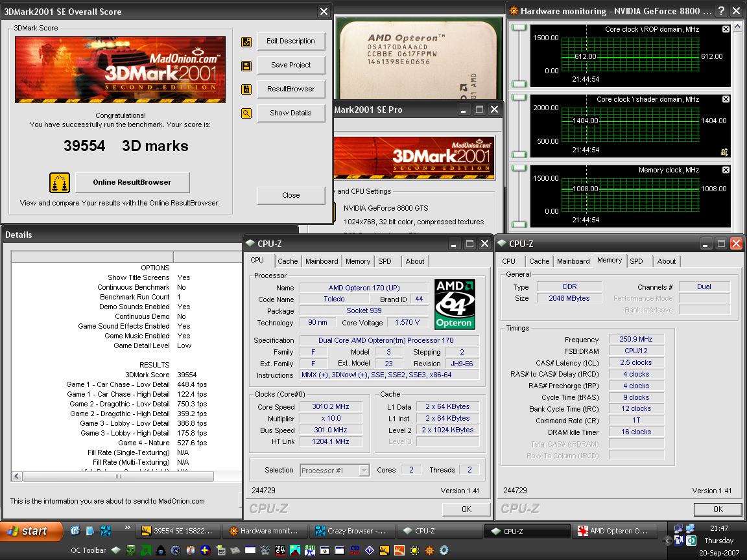Click Close in 3DMark Overall Score dialog
The height and width of the screenshot is (560, 747).
(x=291, y=195)
